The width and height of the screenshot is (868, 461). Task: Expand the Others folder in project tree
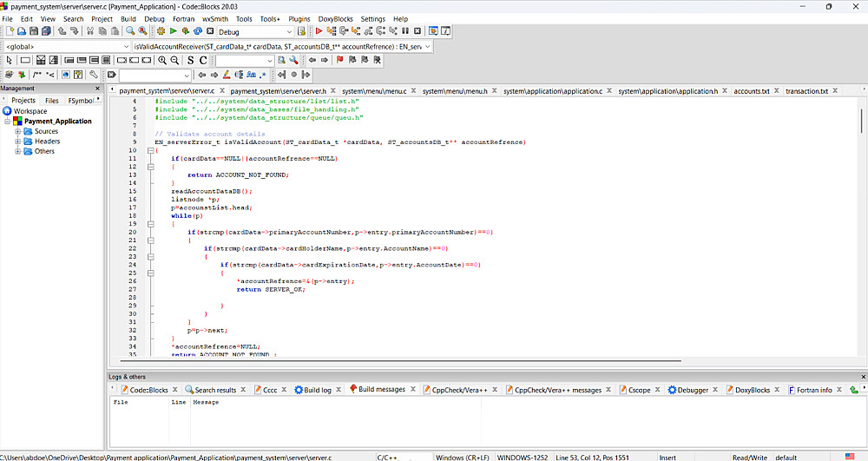click(17, 152)
